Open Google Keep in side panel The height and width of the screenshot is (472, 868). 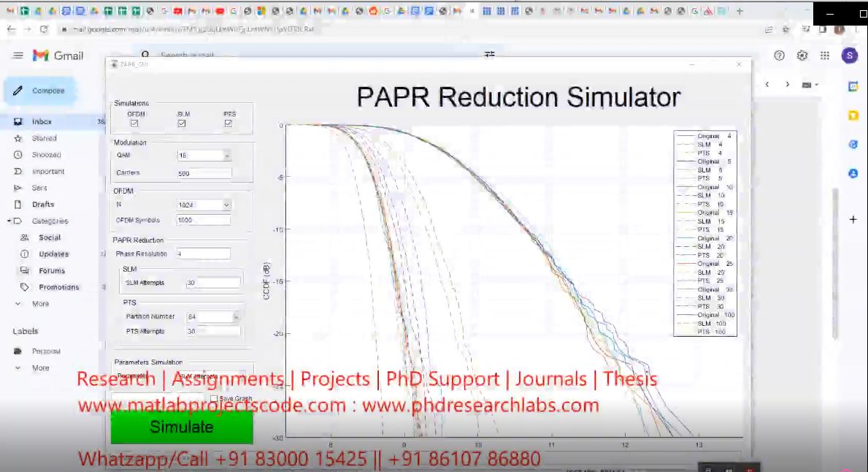(853, 115)
